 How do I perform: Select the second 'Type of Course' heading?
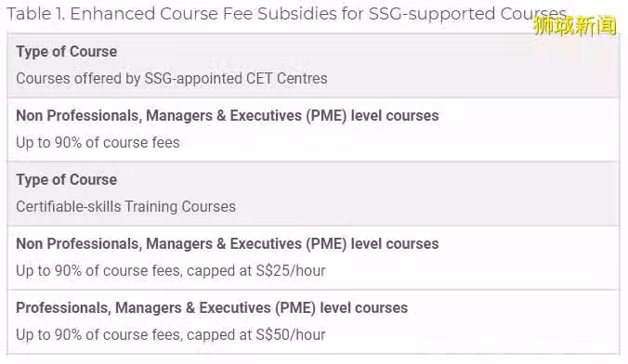pyautogui.click(x=67, y=180)
